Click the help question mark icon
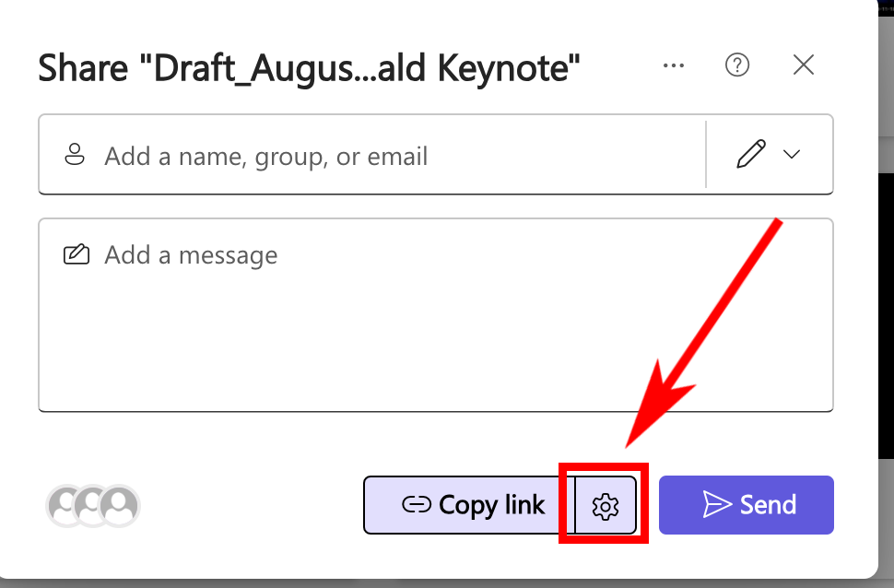Viewport: 894px width, 588px height. (737, 65)
